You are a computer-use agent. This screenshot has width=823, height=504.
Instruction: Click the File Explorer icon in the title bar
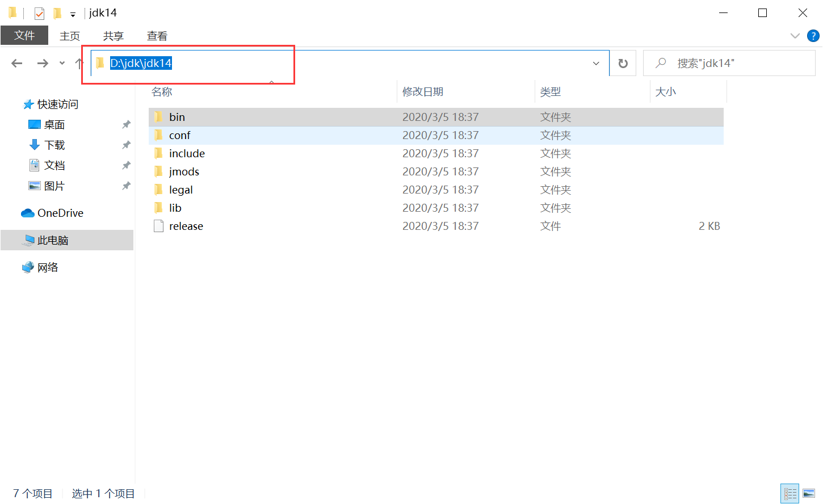12,12
